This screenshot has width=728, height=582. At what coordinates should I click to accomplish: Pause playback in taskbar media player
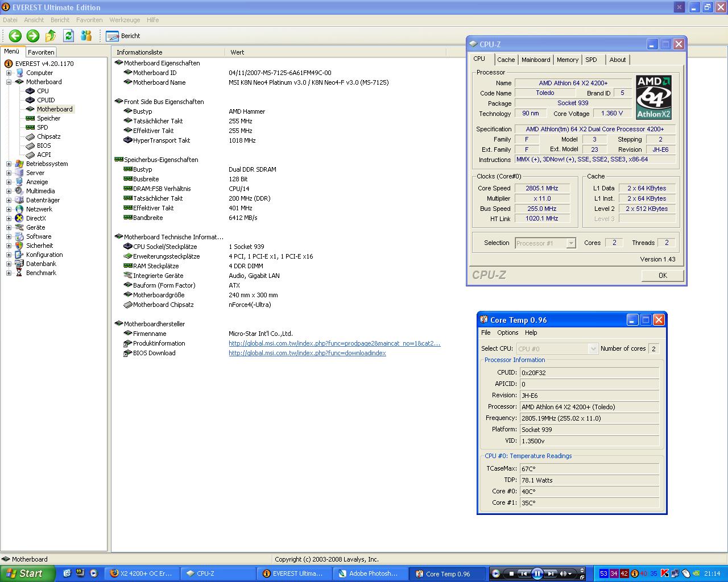(537, 573)
